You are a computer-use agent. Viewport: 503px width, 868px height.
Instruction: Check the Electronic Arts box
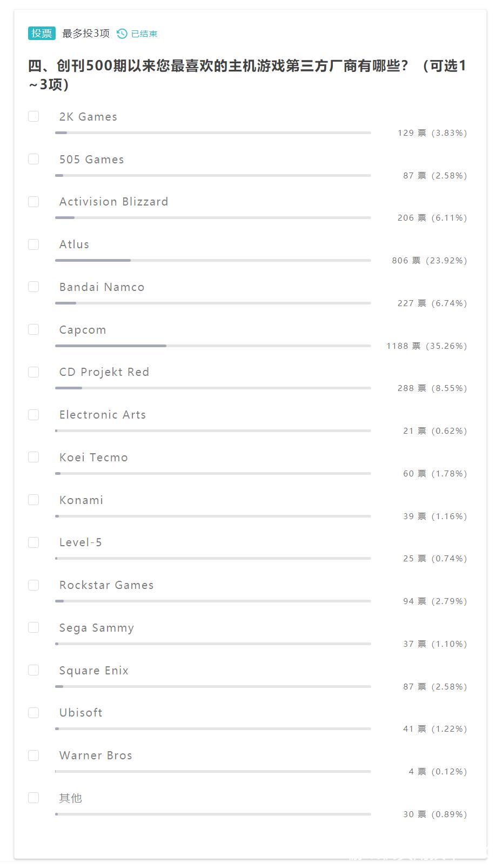click(x=33, y=415)
